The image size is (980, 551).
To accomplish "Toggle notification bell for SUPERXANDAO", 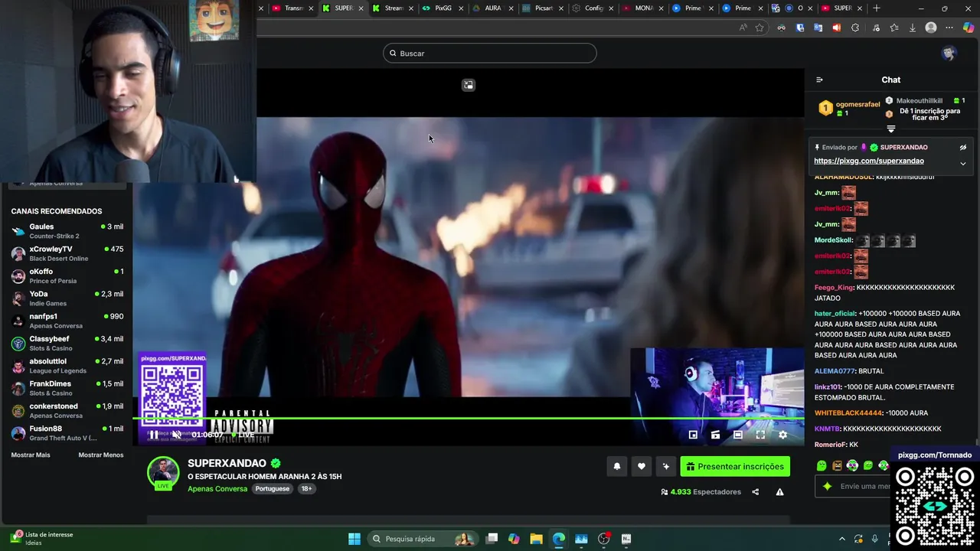I will pyautogui.click(x=617, y=466).
